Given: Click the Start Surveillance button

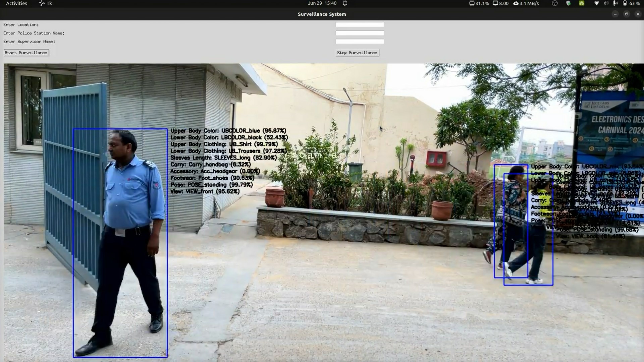Looking at the screenshot, I should (26, 53).
